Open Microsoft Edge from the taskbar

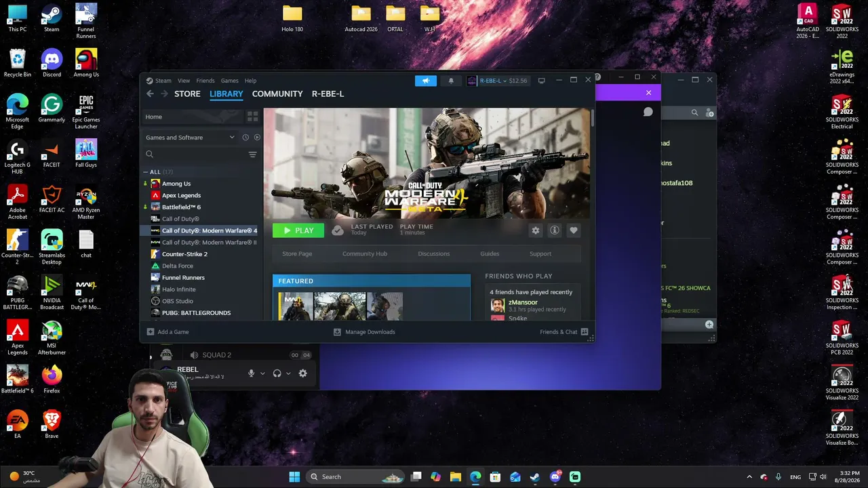pyautogui.click(x=475, y=476)
